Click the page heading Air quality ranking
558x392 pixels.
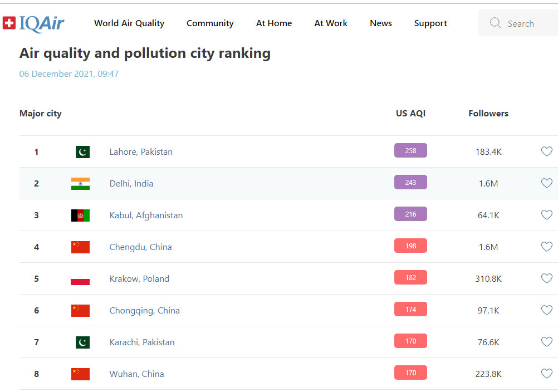click(145, 53)
